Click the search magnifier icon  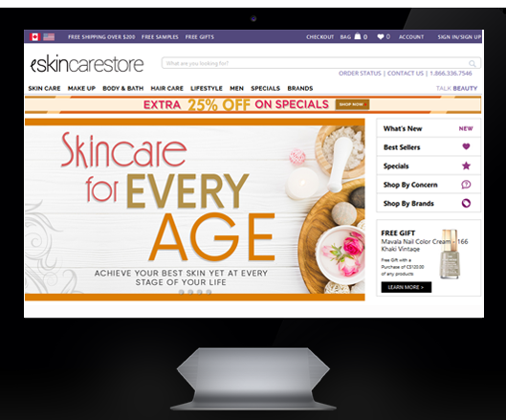coord(473,63)
